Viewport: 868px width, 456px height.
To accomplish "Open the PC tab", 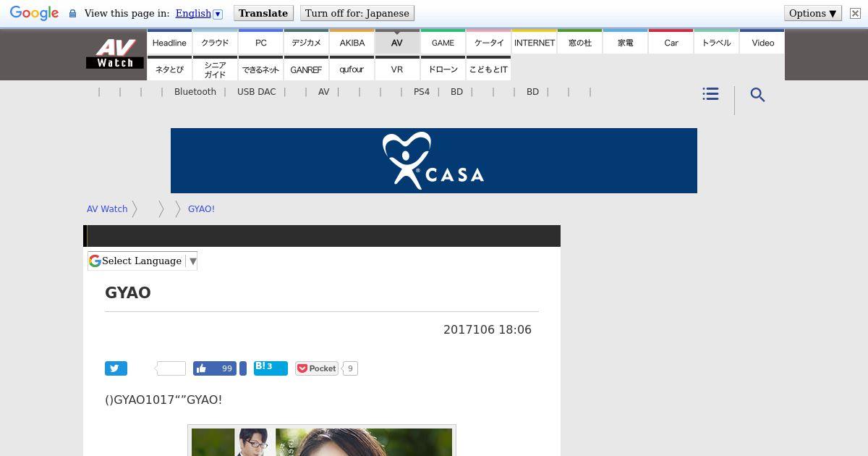I will click(x=261, y=43).
